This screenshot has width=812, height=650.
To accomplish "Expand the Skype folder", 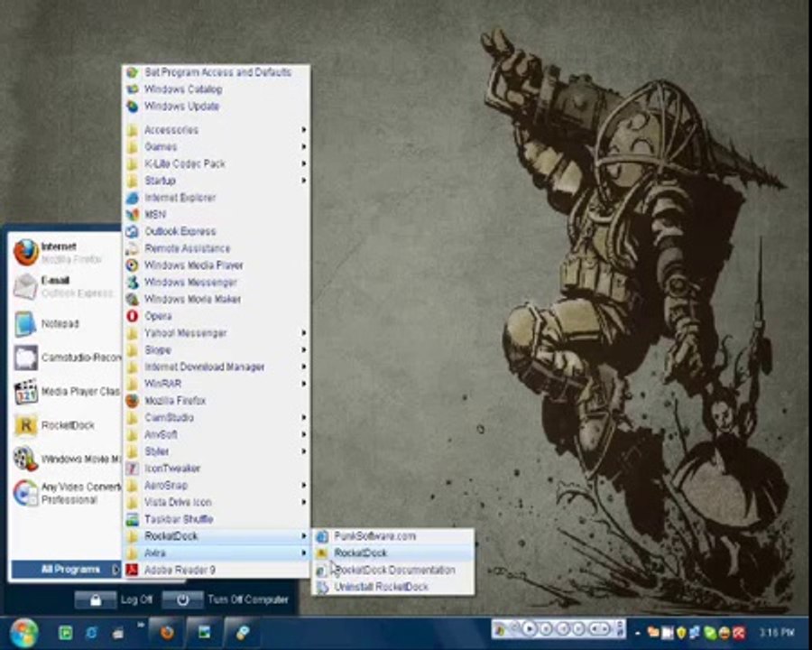I will point(217,350).
